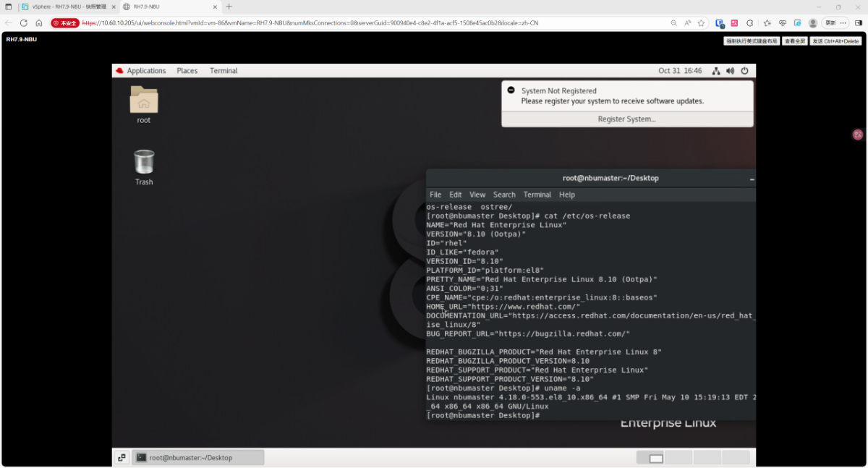Click the red not-secure (不安全) badge

coord(65,23)
